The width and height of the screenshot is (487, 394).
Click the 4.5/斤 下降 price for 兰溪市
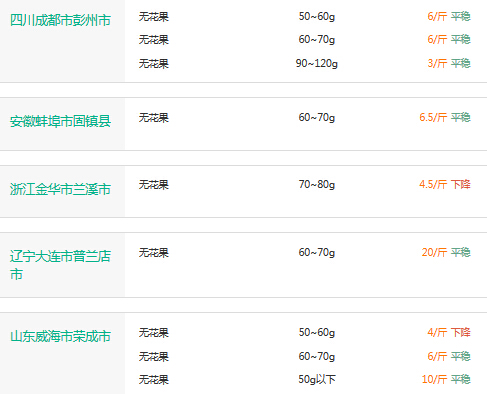[445, 184]
